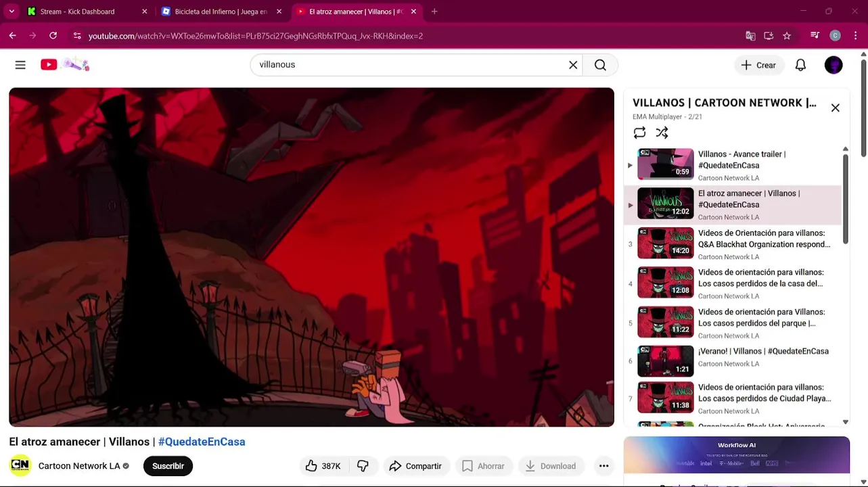
Task: Go forward with browser forward arrow
Action: [32, 36]
